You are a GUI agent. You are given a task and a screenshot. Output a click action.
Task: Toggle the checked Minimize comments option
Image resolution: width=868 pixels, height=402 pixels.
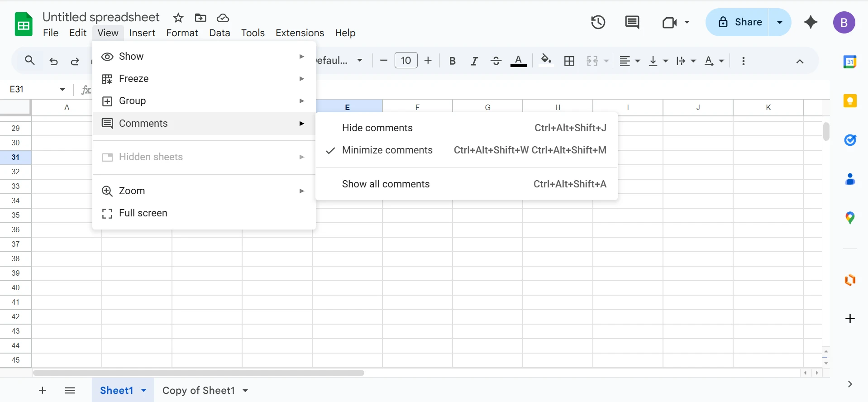387,150
